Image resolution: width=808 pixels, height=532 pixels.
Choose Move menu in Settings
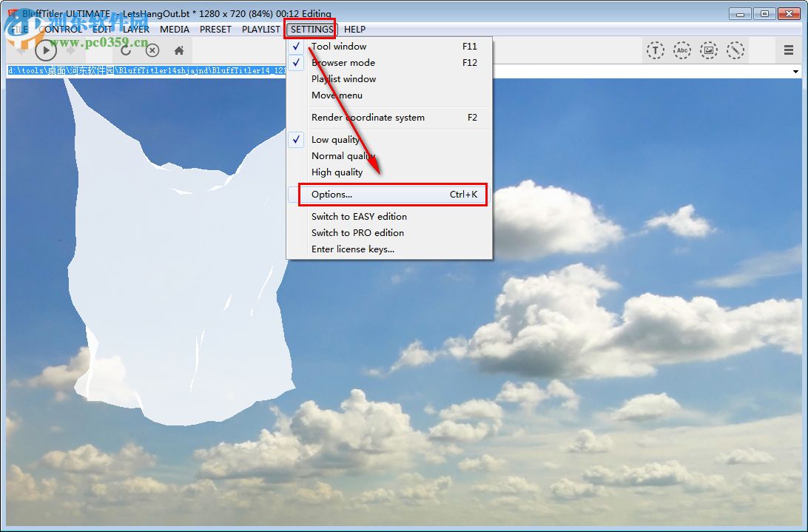click(389, 95)
